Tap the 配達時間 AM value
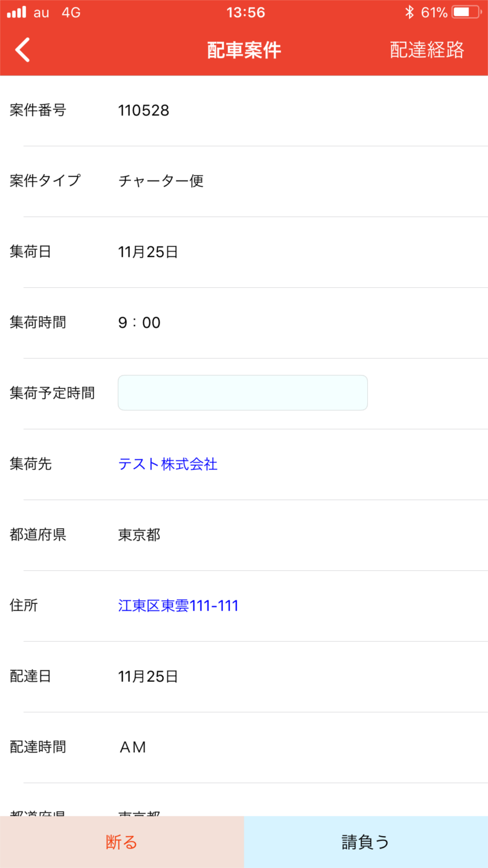This screenshot has width=488, height=868. tap(133, 747)
